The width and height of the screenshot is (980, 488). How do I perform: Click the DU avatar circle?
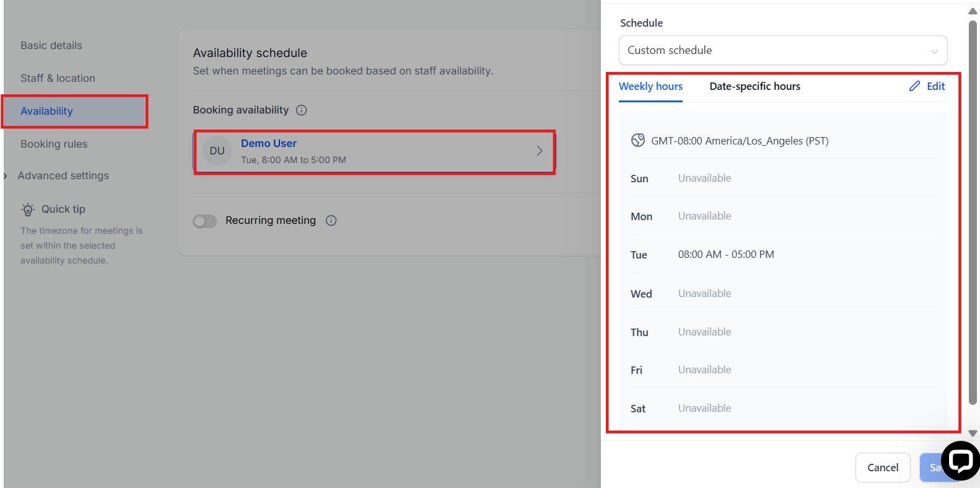coord(217,151)
